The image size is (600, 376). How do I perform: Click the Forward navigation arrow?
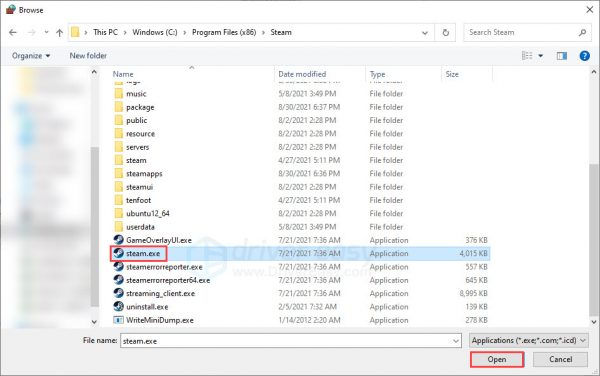click(x=32, y=33)
